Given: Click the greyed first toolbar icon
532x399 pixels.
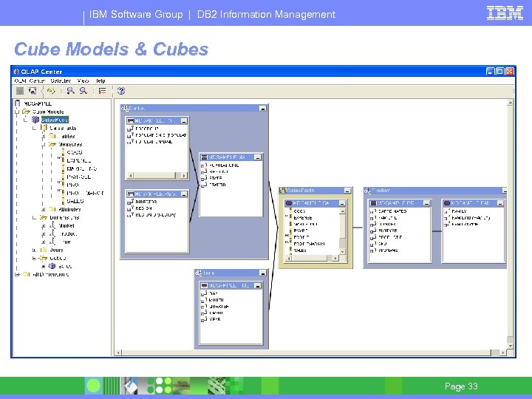Looking at the screenshot, I should tap(20, 91).
